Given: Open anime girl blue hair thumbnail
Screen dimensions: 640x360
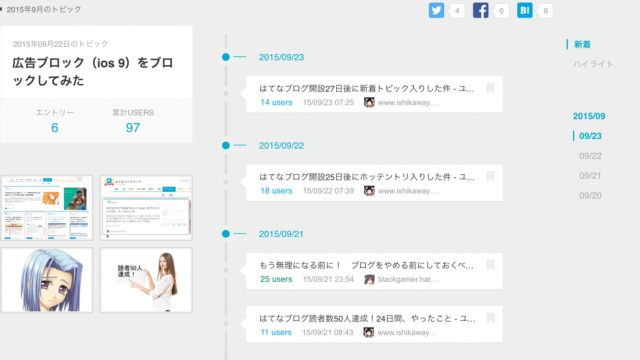Looking at the screenshot, I should pyautogui.click(x=47, y=280).
